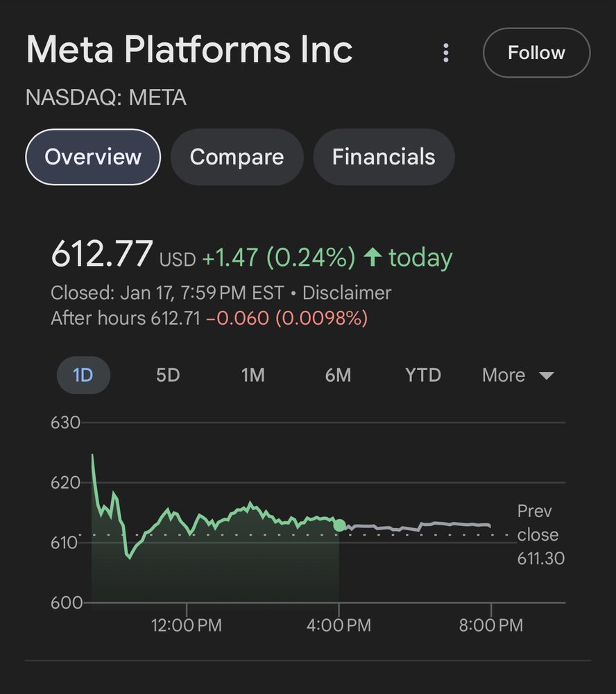Expand the More time ranges dropdown

[x=517, y=375]
